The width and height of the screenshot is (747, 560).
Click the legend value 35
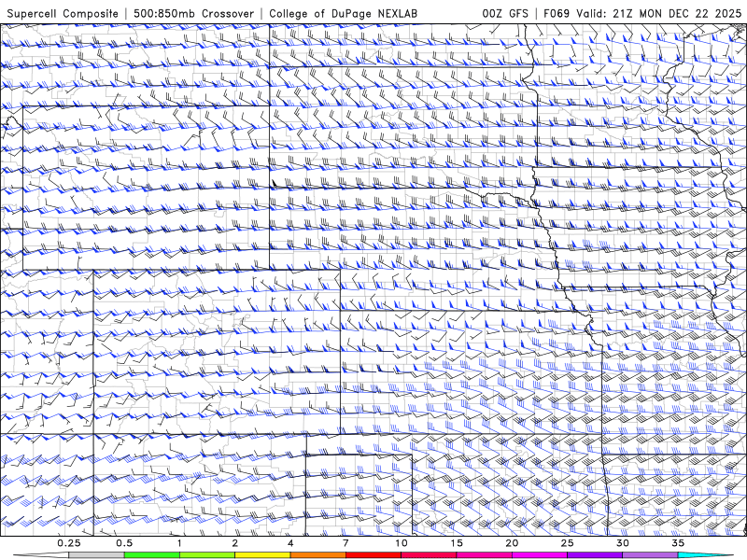point(678,543)
